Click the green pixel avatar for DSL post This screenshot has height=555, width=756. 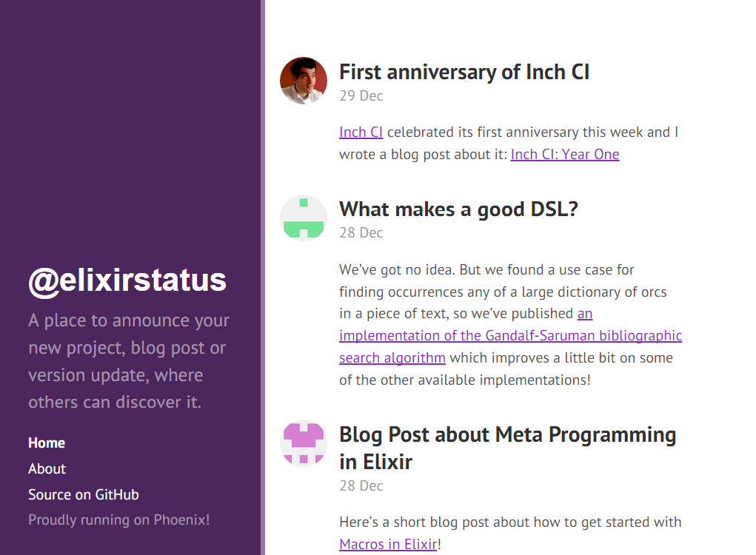pos(304,218)
